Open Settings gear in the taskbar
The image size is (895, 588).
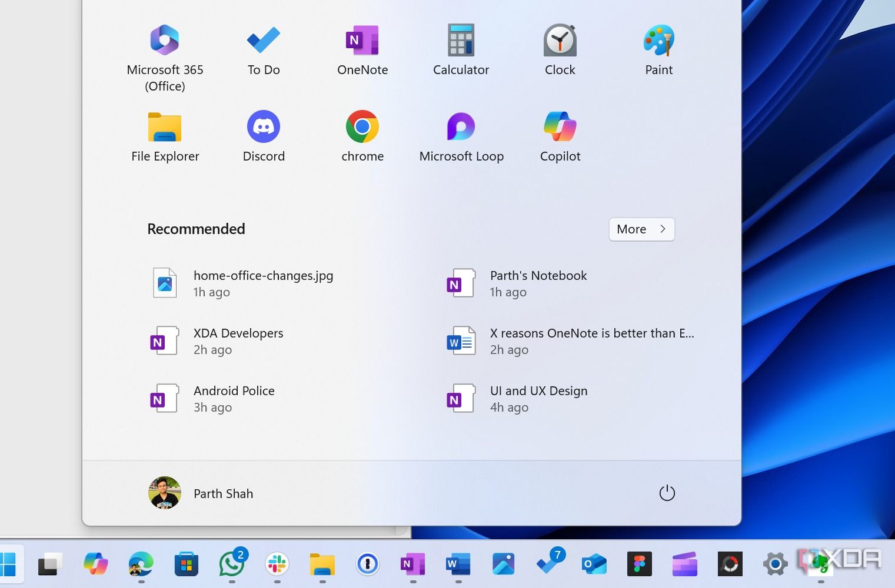(x=776, y=564)
